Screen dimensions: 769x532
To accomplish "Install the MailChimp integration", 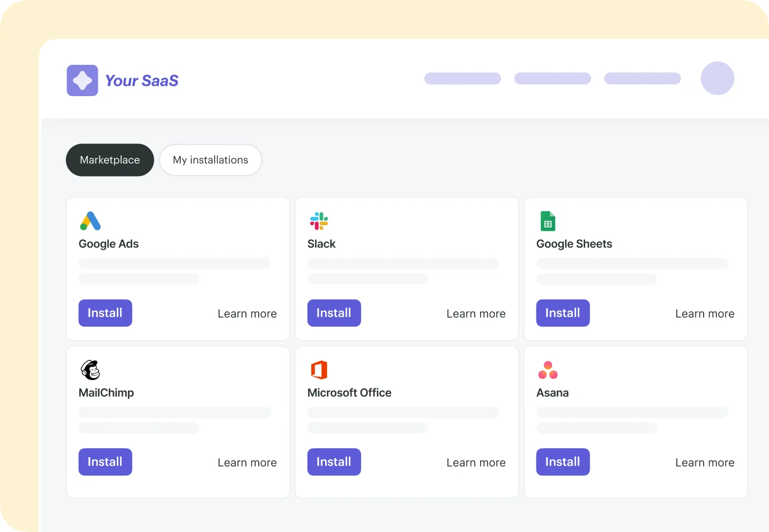I will click(105, 462).
